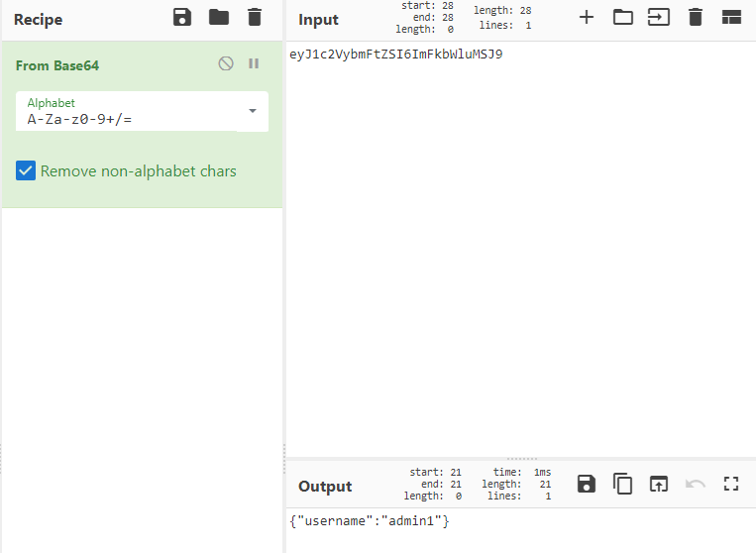Reset the pane layout

[731, 18]
